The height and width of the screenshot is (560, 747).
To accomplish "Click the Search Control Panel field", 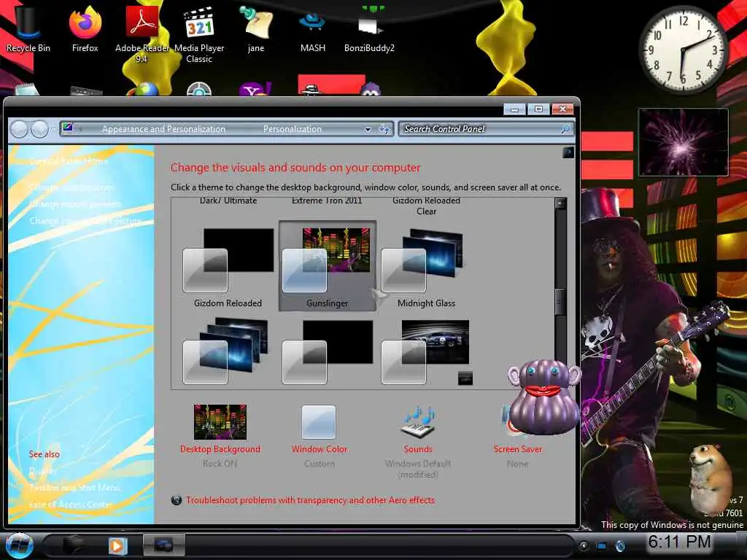I will [486, 129].
